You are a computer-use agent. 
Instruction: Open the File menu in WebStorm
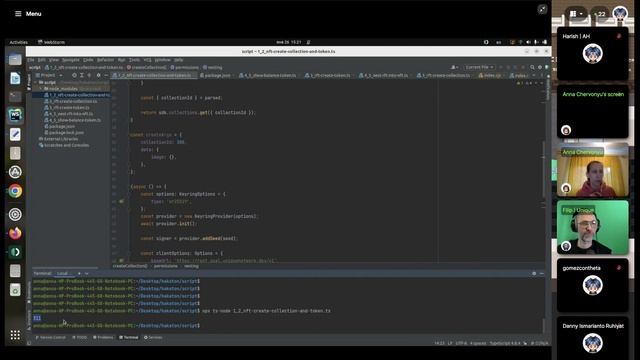(31, 60)
